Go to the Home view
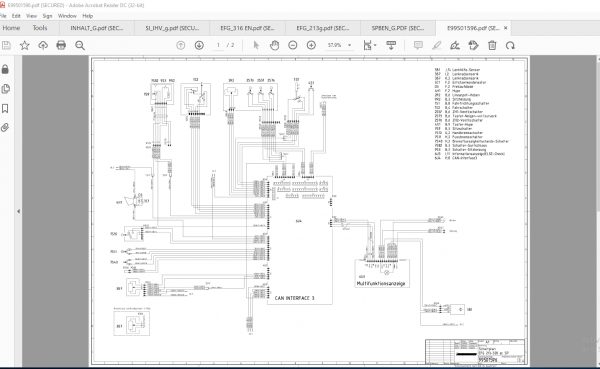Screen dimensions: 600x369 (11, 28)
